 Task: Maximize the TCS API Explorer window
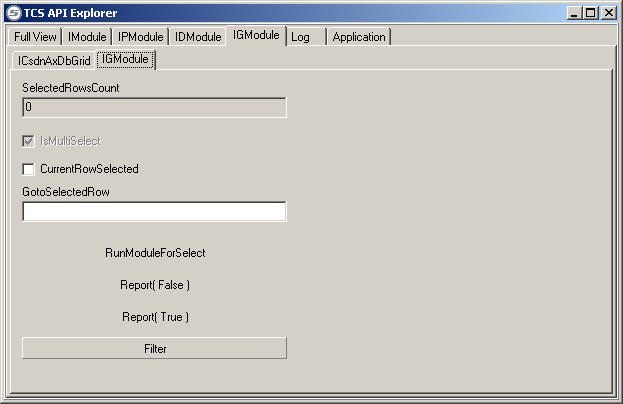590,13
